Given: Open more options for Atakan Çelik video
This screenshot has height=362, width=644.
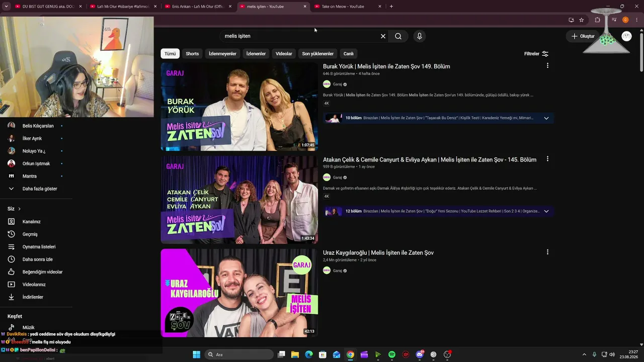Looking at the screenshot, I should [547, 159].
